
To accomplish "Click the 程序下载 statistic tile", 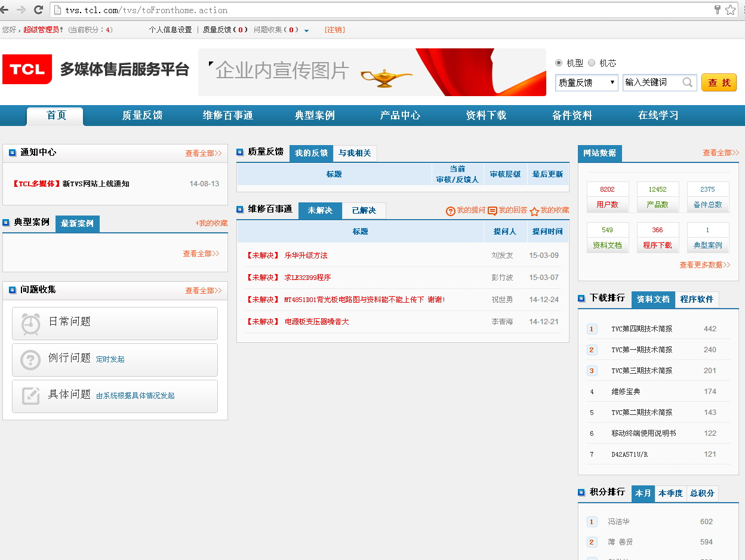I will click(658, 238).
